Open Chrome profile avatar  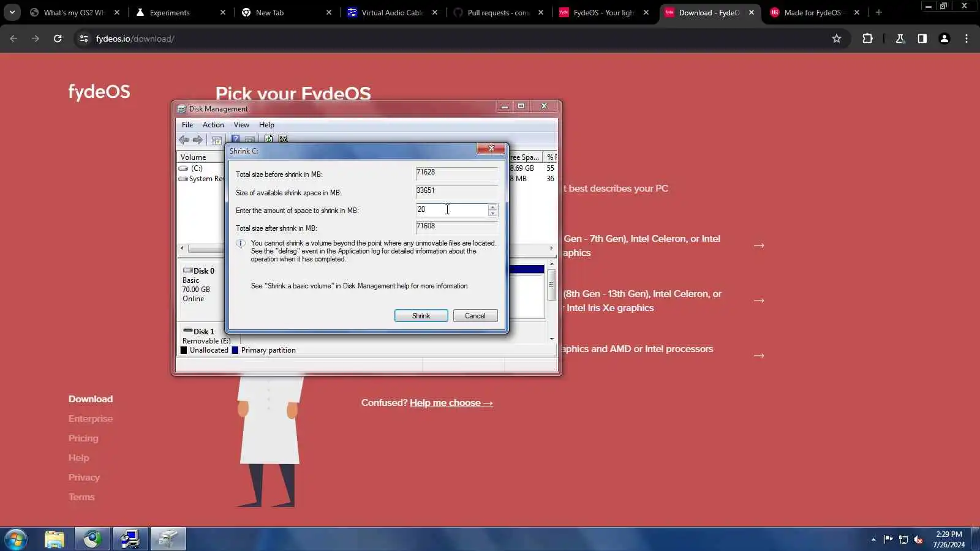pyautogui.click(x=944, y=39)
